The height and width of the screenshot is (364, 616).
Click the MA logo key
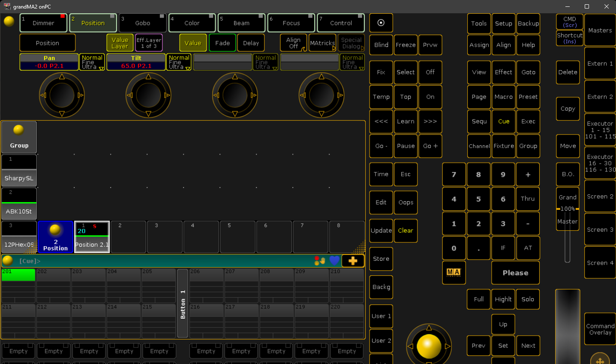click(454, 272)
